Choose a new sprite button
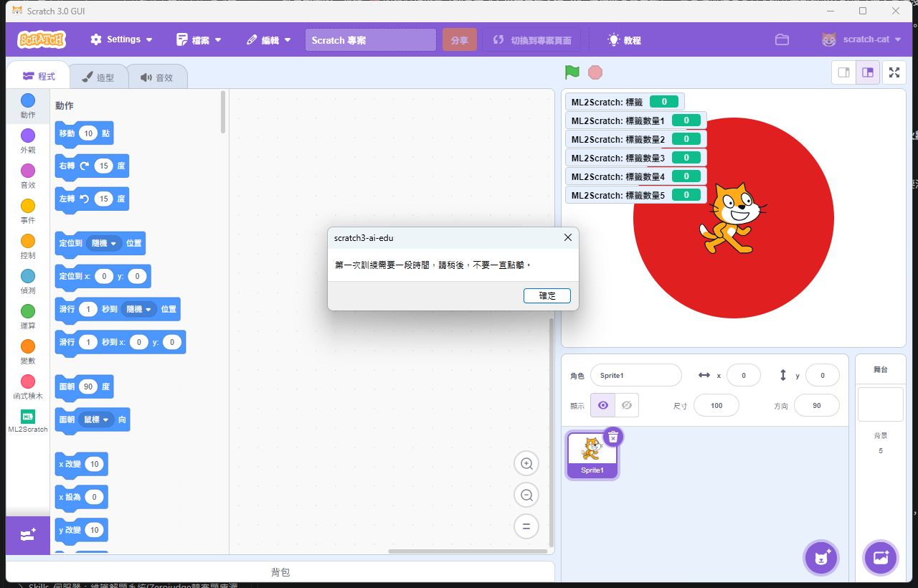This screenshot has width=918, height=588. coord(822,557)
